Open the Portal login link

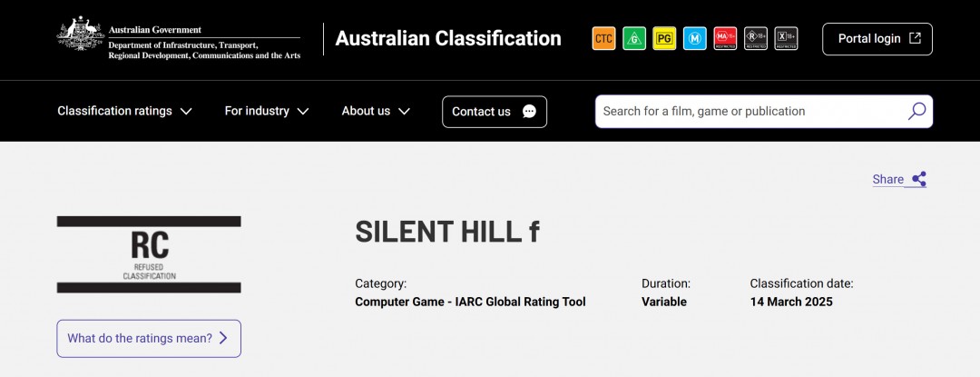[x=877, y=39]
